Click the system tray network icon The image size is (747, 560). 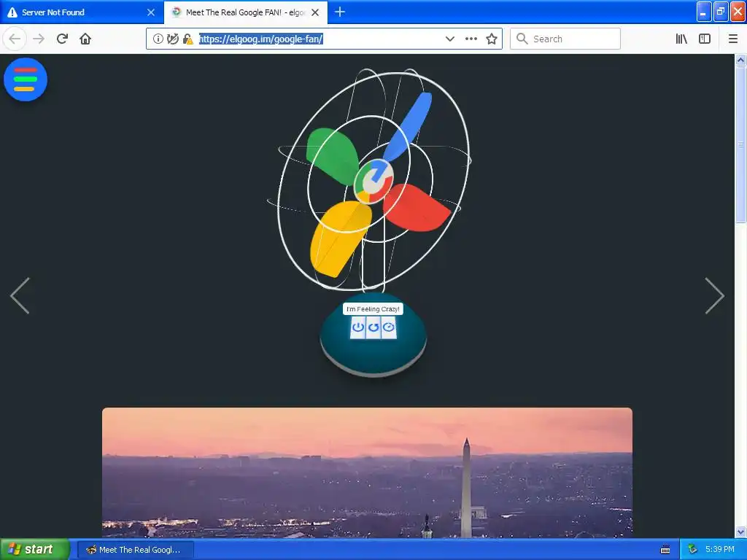point(693,550)
